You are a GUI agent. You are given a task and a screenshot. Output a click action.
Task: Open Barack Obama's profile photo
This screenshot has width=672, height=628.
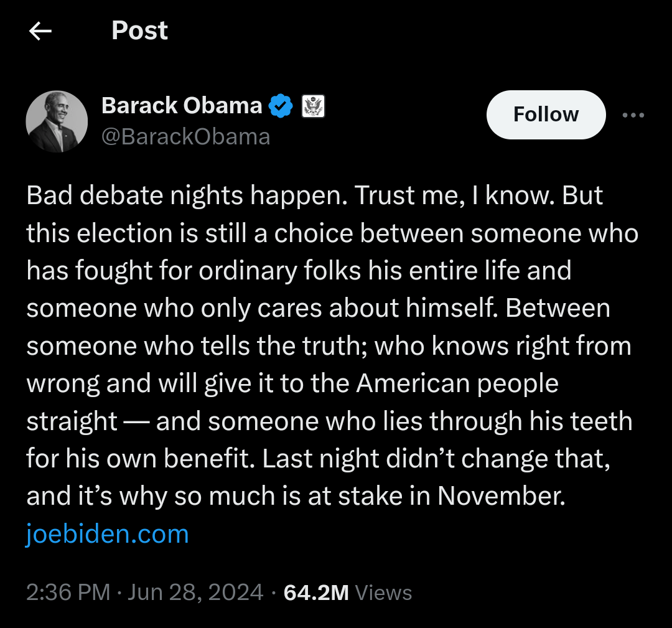point(57,121)
